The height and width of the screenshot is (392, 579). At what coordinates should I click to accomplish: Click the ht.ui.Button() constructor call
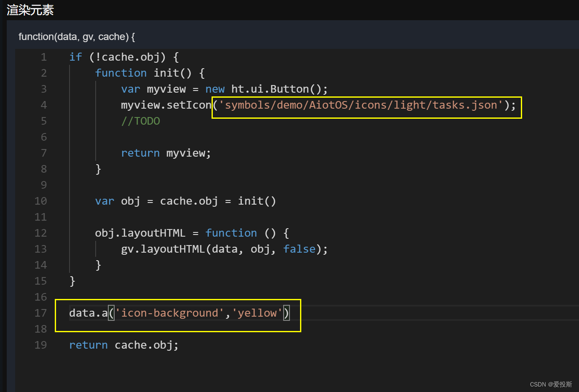[278, 89]
